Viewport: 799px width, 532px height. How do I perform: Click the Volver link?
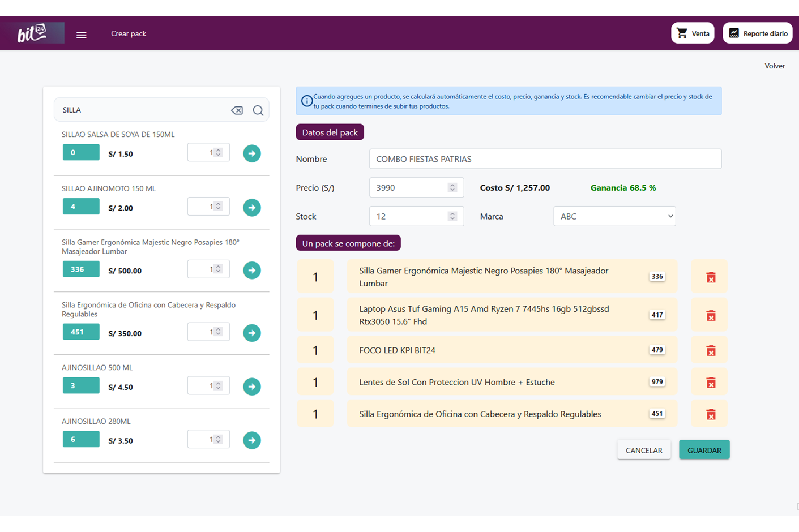point(774,66)
